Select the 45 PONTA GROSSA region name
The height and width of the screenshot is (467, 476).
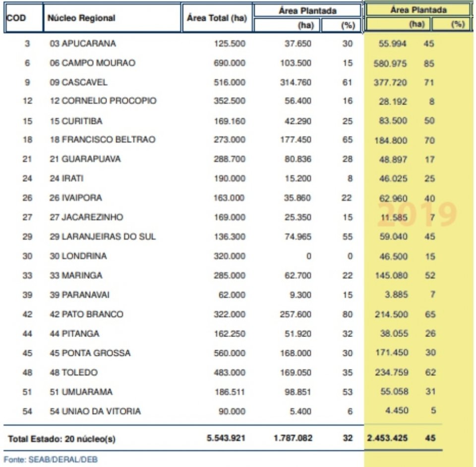90,353
